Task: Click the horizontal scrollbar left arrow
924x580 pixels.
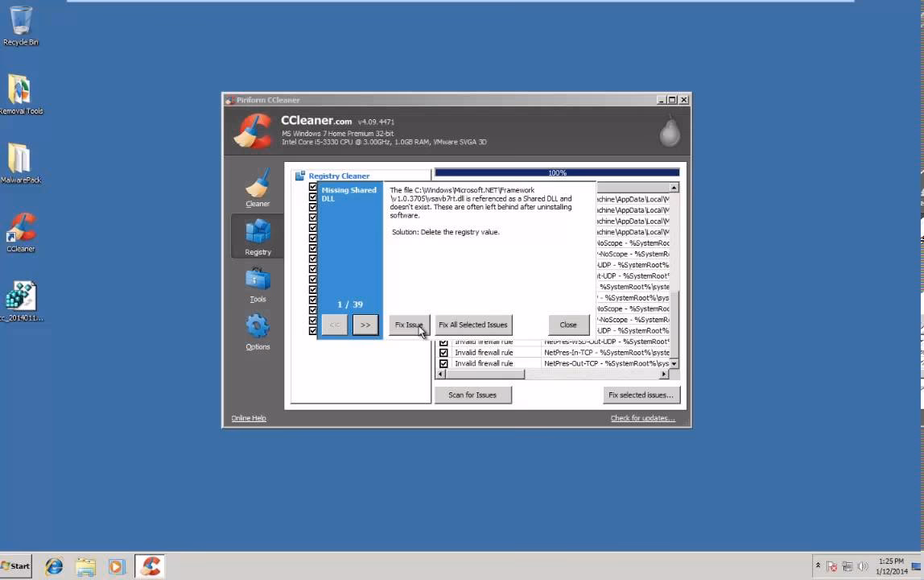Action: [x=440, y=374]
